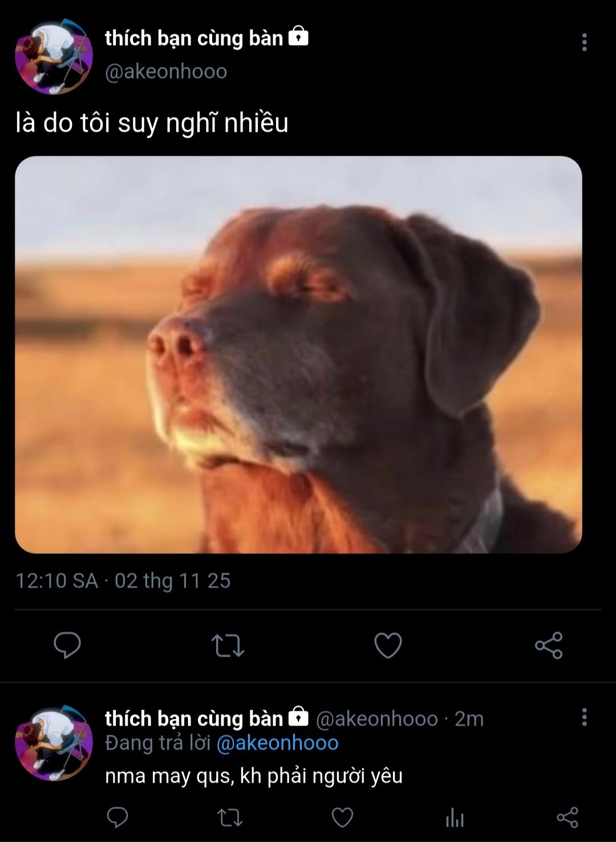Open the blue @akeonhooo mention link
616x842 pixels.
pyautogui.click(x=277, y=743)
